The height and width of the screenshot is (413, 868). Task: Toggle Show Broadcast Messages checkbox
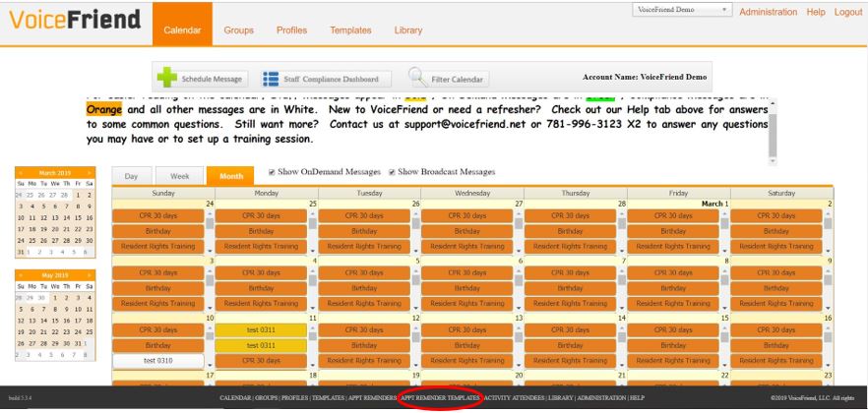392,172
